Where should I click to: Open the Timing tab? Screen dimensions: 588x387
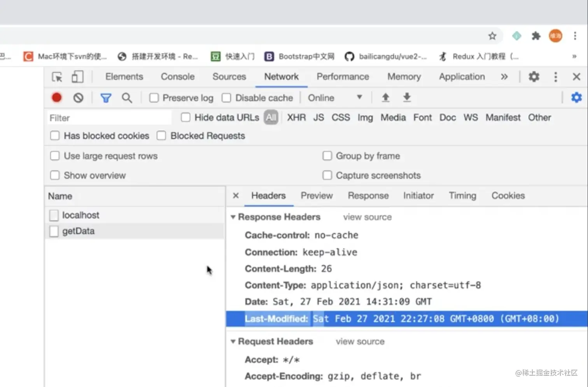(462, 195)
